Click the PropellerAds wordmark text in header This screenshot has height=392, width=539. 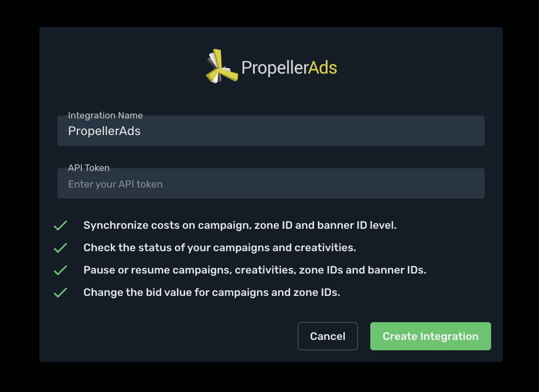coord(289,68)
